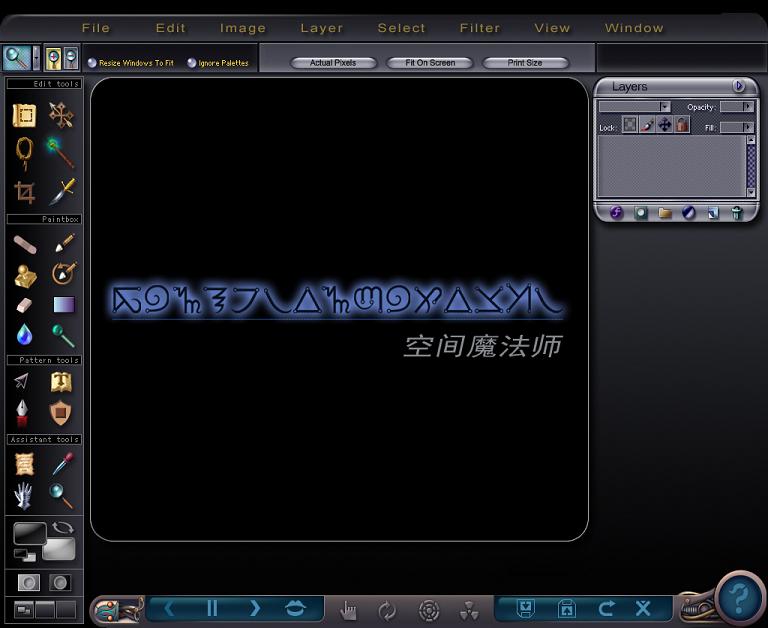Select the Notes scroll tool

24,464
